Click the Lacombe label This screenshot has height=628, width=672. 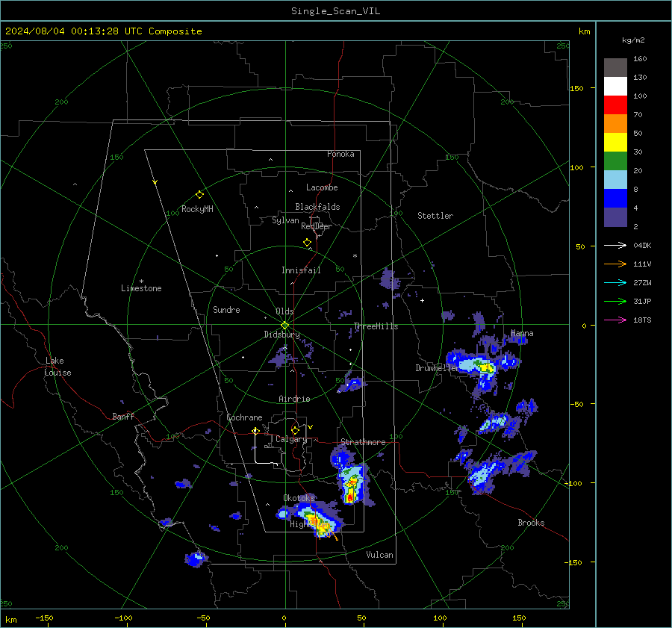(x=322, y=187)
